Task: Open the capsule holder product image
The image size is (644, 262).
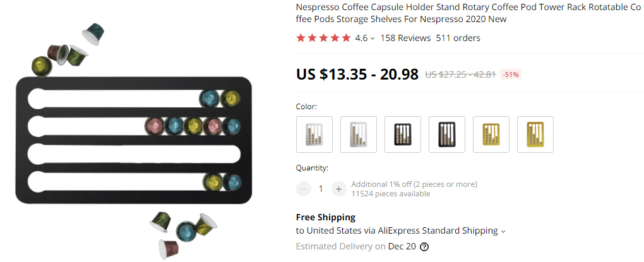Action: tap(133, 140)
